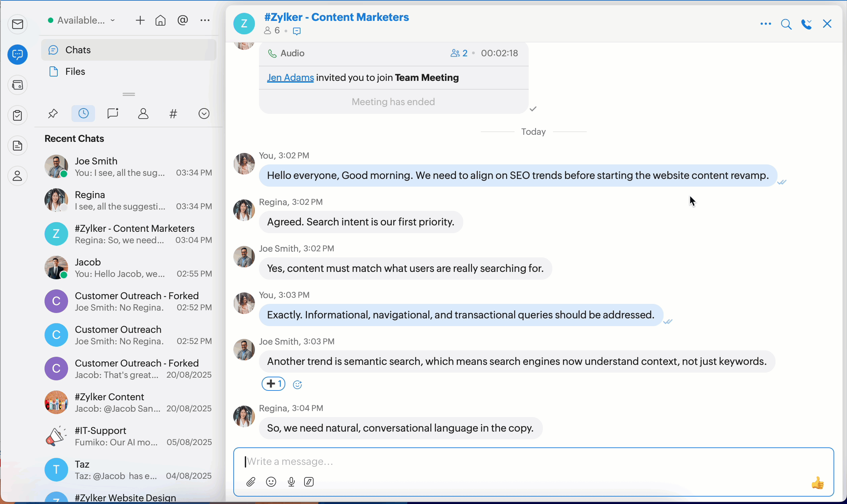Image resolution: width=847 pixels, height=504 pixels.
Task: Start an audio call in the channel
Action: (x=807, y=24)
